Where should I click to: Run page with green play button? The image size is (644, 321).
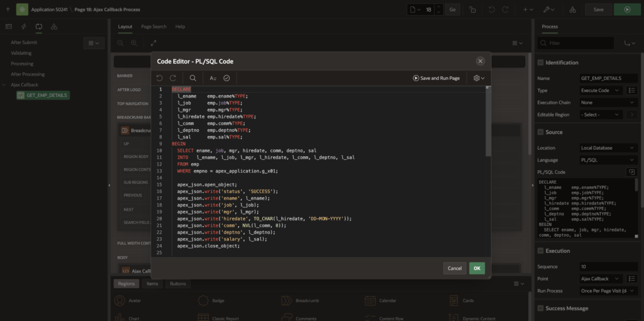pos(626,9)
